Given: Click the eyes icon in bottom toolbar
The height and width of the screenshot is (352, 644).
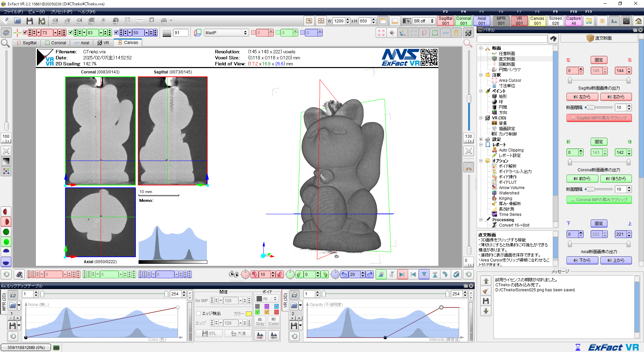Looking at the screenshot, I should [233, 275].
